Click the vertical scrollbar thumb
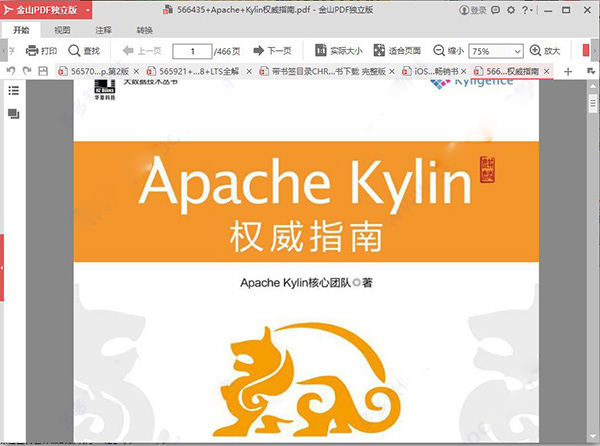This screenshot has height=446, width=600. pyautogui.click(x=593, y=103)
